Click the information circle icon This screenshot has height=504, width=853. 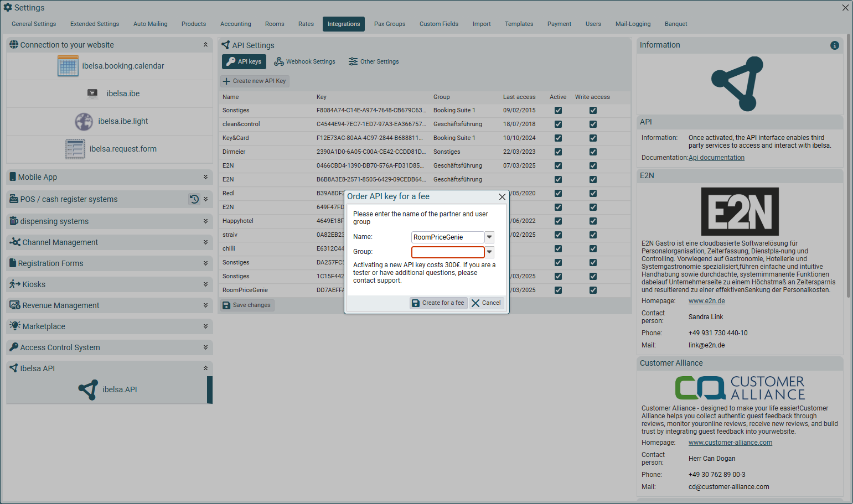(835, 45)
